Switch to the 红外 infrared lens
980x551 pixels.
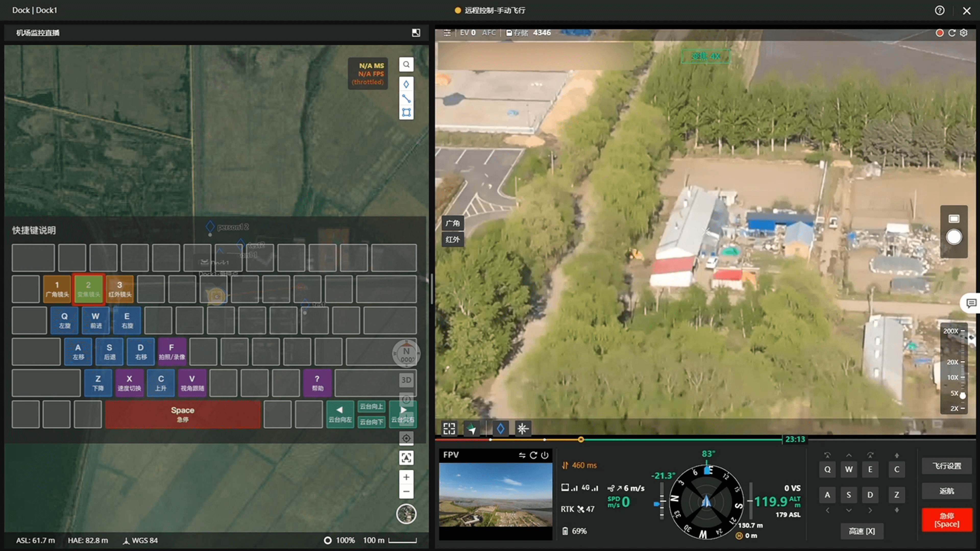452,239
